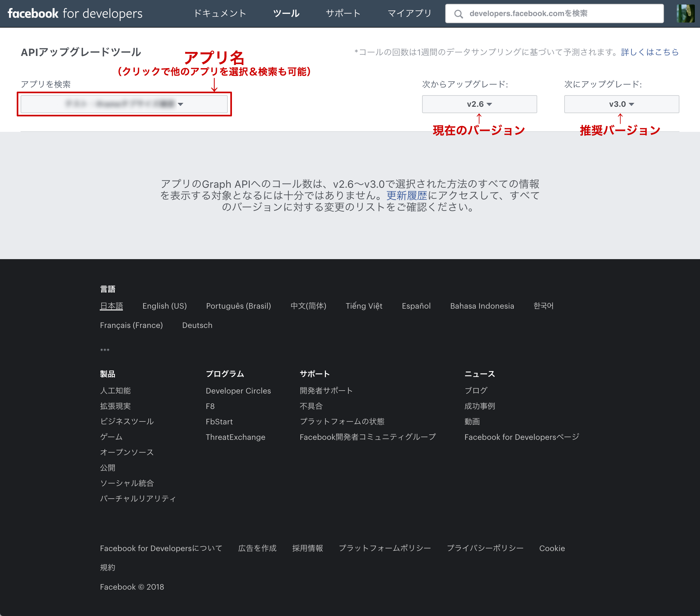Open 公開 product link
The height and width of the screenshot is (616, 700).
(x=107, y=467)
